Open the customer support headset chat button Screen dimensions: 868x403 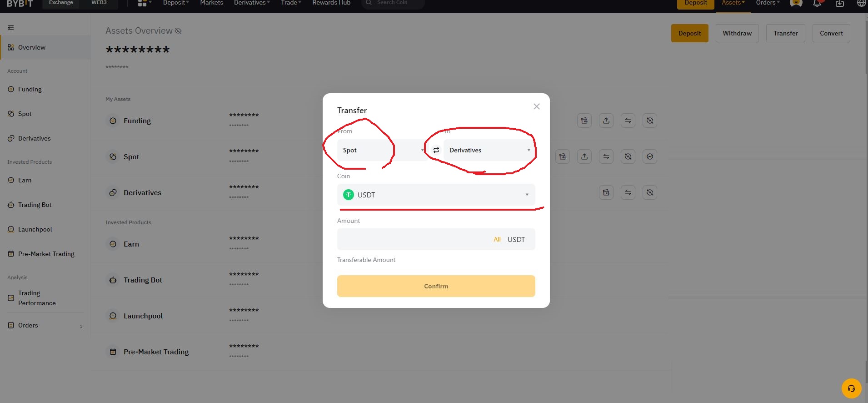[851, 388]
